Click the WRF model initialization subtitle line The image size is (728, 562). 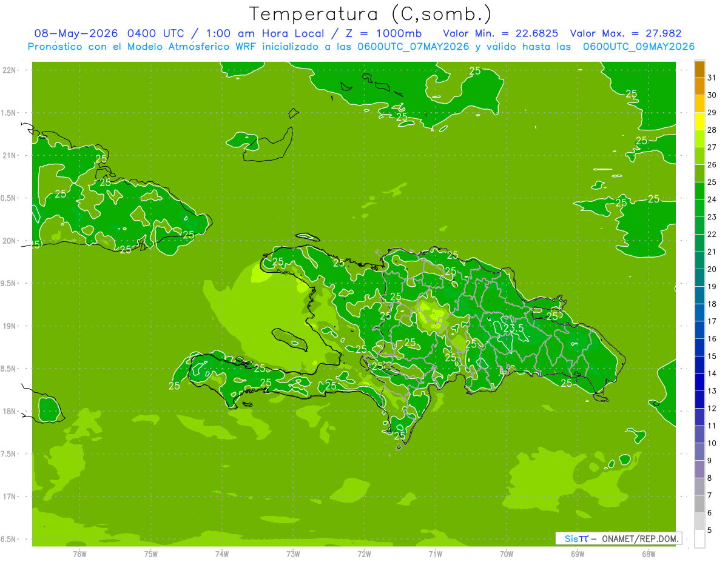coord(361,47)
